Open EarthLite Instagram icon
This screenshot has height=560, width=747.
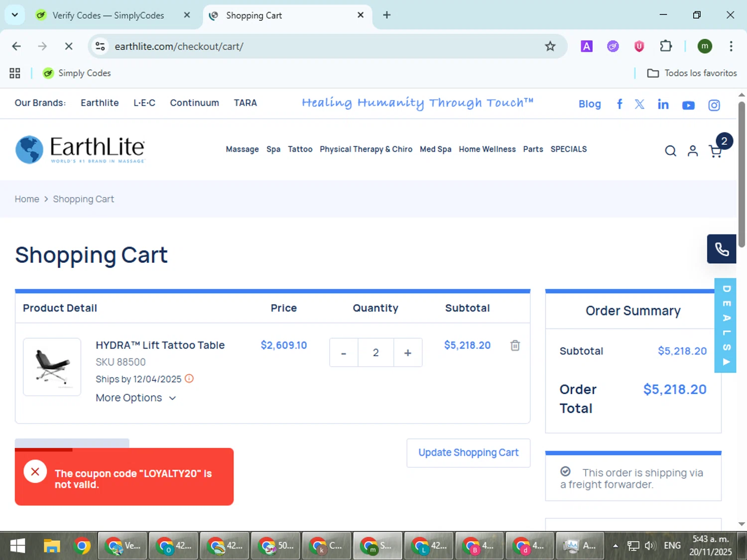click(714, 105)
